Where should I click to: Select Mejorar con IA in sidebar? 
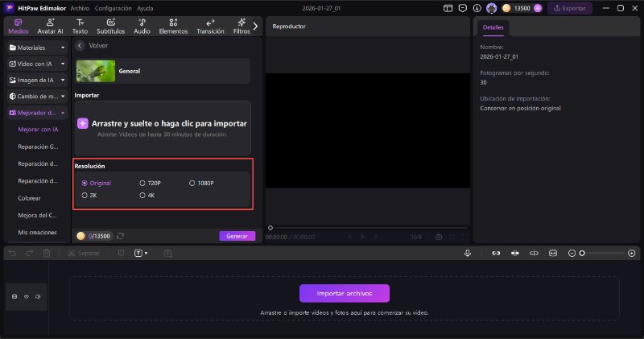pyautogui.click(x=38, y=130)
